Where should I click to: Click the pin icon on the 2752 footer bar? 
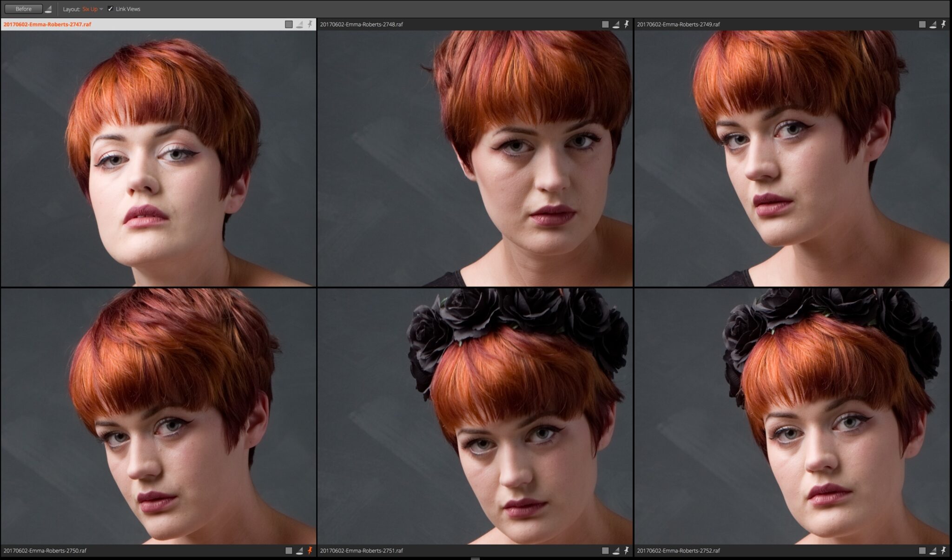point(944,551)
